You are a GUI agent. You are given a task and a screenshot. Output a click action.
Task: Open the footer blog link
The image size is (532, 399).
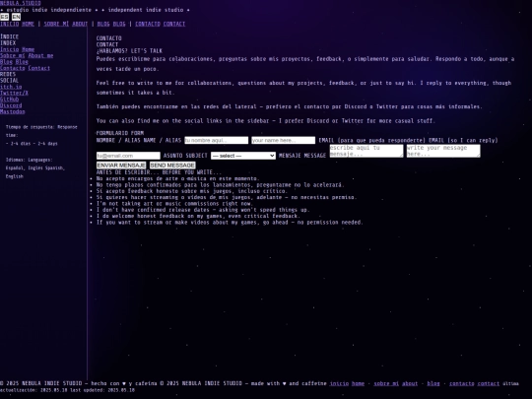click(x=433, y=383)
